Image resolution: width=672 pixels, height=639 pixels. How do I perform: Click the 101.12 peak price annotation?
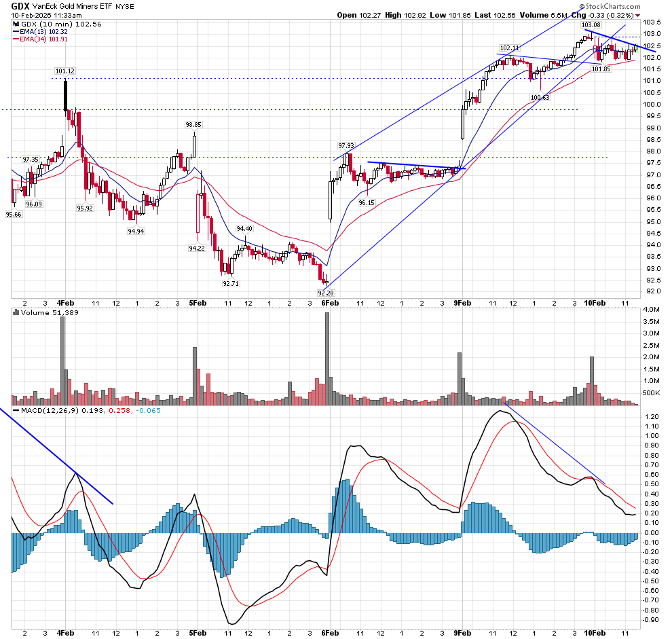pyautogui.click(x=65, y=71)
